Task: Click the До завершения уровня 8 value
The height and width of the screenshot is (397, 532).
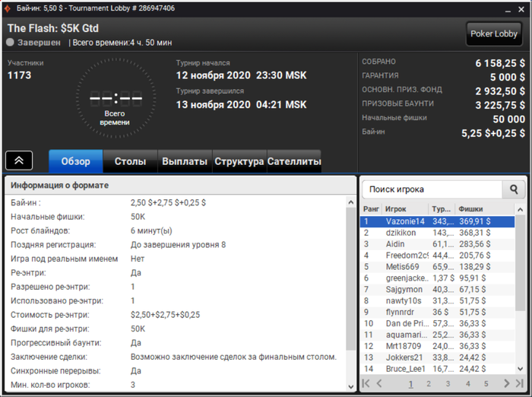Action: 178,245
